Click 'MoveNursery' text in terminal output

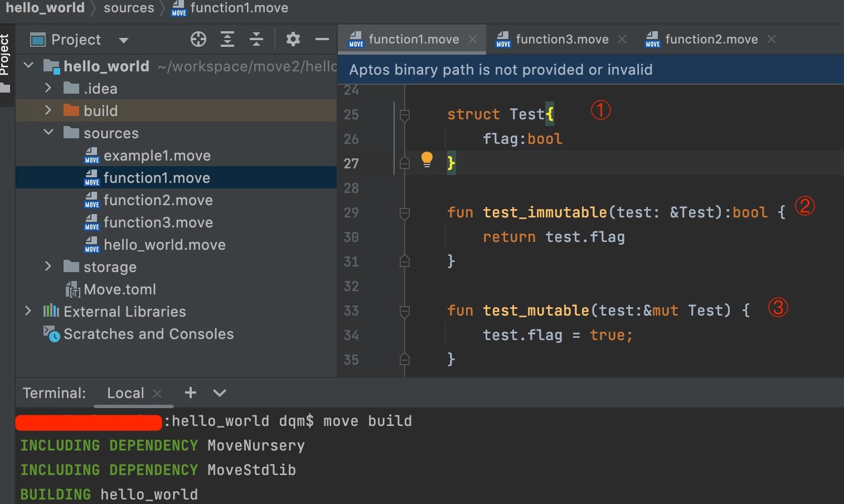(x=256, y=445)
